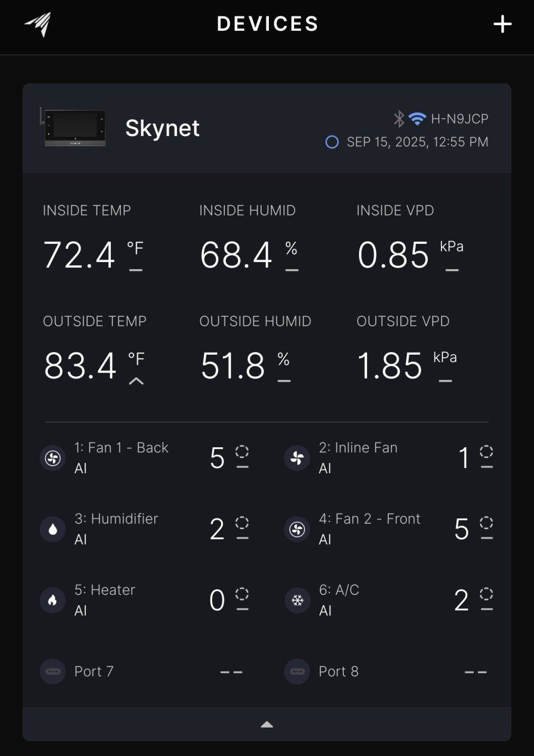The image size is (534, 756).
Task: Click the Bluetooth status icon
Action: 399,118
